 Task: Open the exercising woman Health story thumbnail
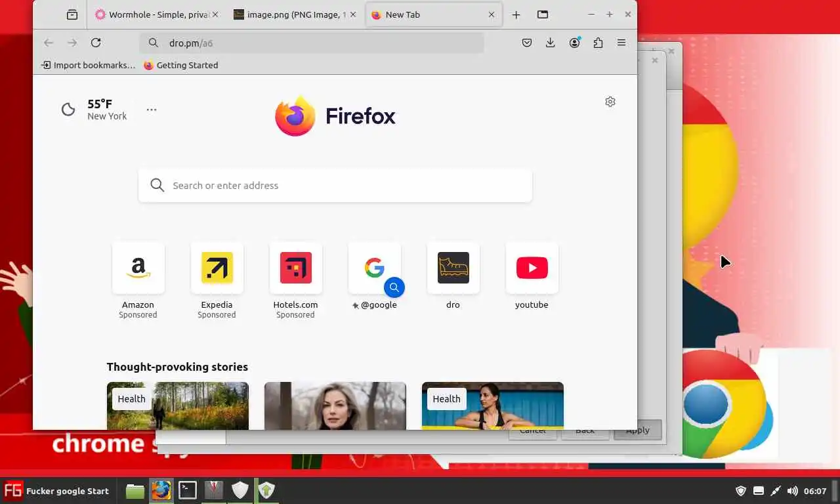click(x=493, y=406)
